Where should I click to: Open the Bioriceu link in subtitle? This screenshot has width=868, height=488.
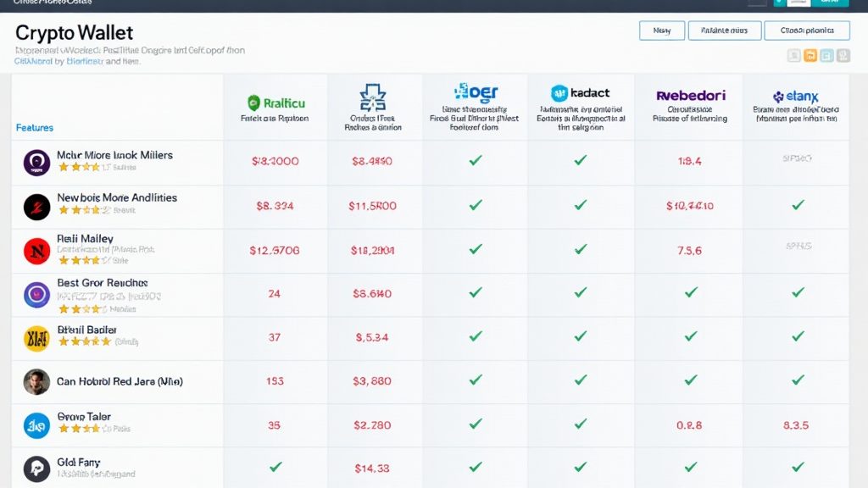pos(85,61)
